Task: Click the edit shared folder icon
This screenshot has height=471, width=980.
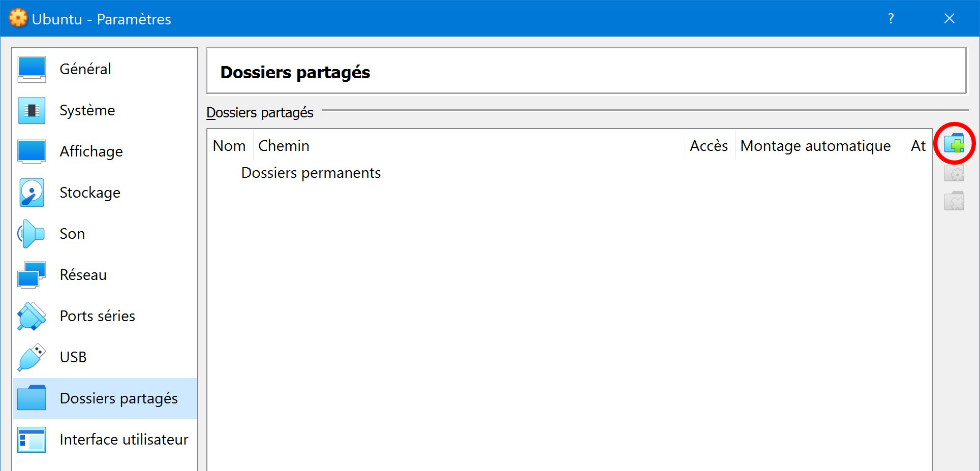Action: pyautogui.click(x=954, y=173)
